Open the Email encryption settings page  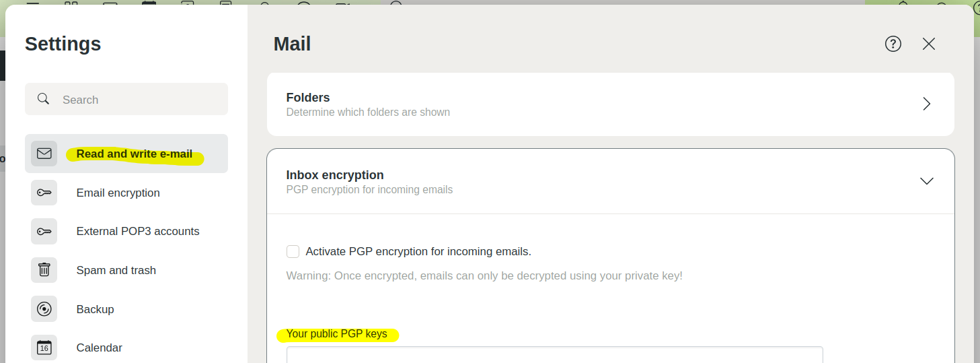(118, 193)
